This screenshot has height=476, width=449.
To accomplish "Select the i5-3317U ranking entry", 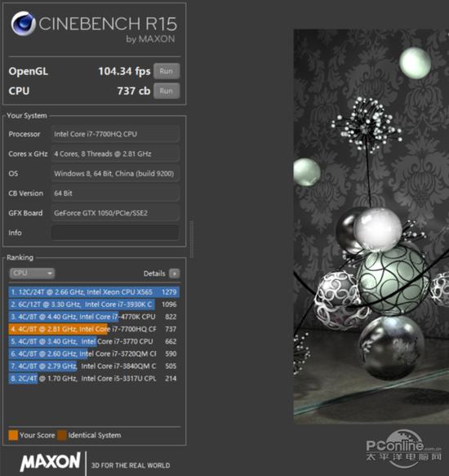I will pos(94,379).
